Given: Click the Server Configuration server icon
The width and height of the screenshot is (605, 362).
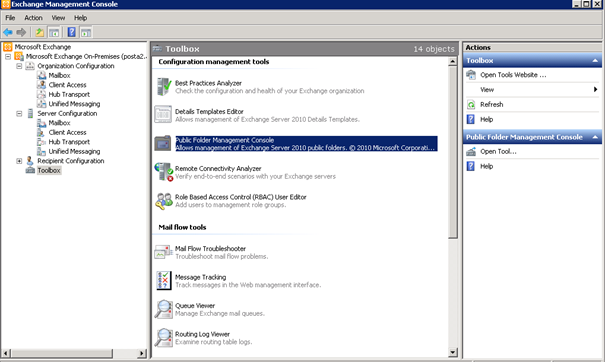Looking at the screenshot, I should (30, 113).
